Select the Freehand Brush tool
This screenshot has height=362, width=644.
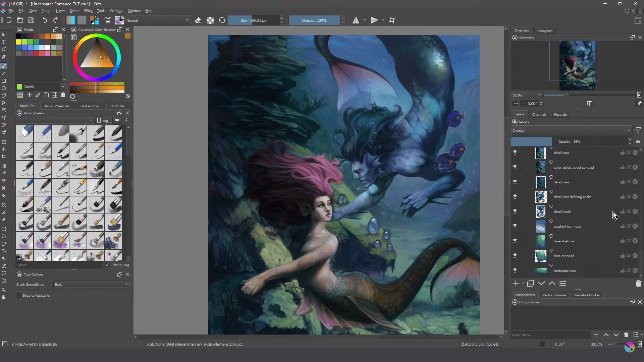(x=4, y=66)
